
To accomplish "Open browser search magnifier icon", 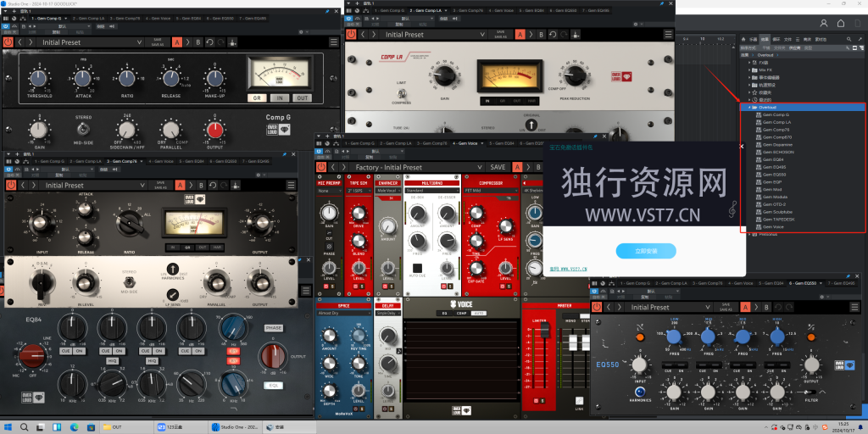I will click(x=848, y=39).
